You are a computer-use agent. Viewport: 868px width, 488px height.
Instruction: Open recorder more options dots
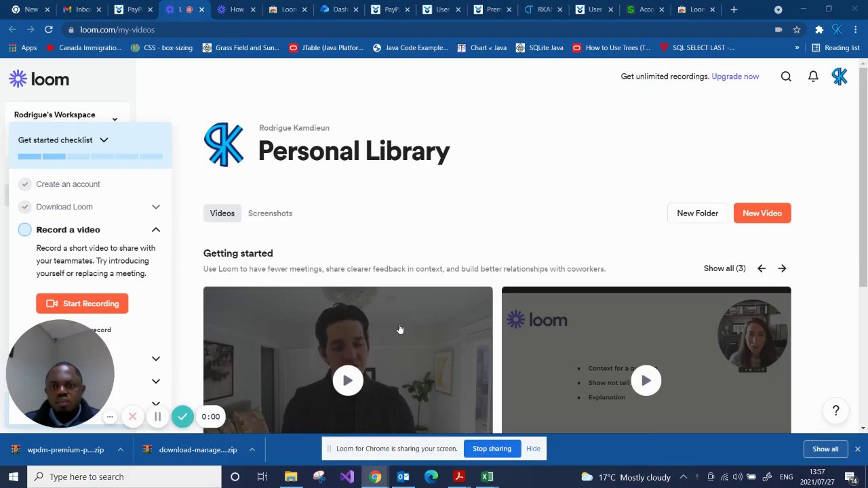click(x=110, y=417)
